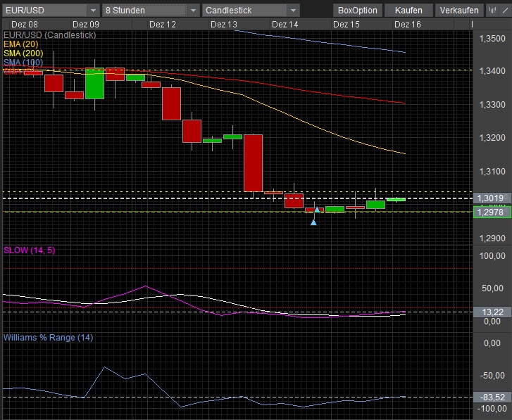Click the 1,3300 price axis label

click(492, 104)
